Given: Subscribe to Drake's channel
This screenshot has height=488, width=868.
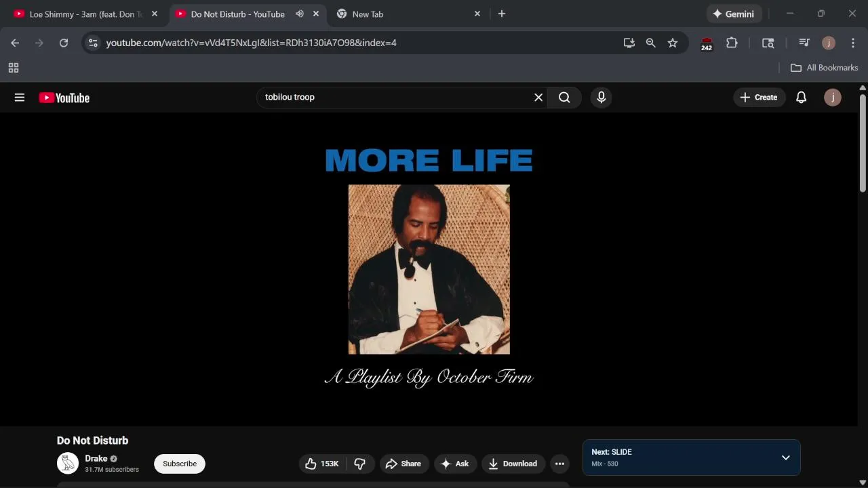Looking at the screenshot, I should pos(180,464).
